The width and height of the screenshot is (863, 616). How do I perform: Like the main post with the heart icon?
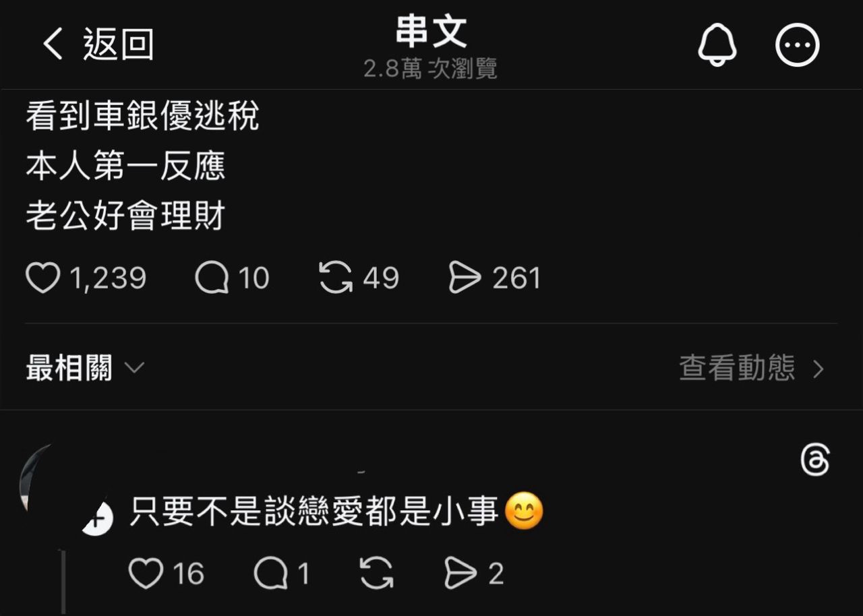[x=43, y=278]
